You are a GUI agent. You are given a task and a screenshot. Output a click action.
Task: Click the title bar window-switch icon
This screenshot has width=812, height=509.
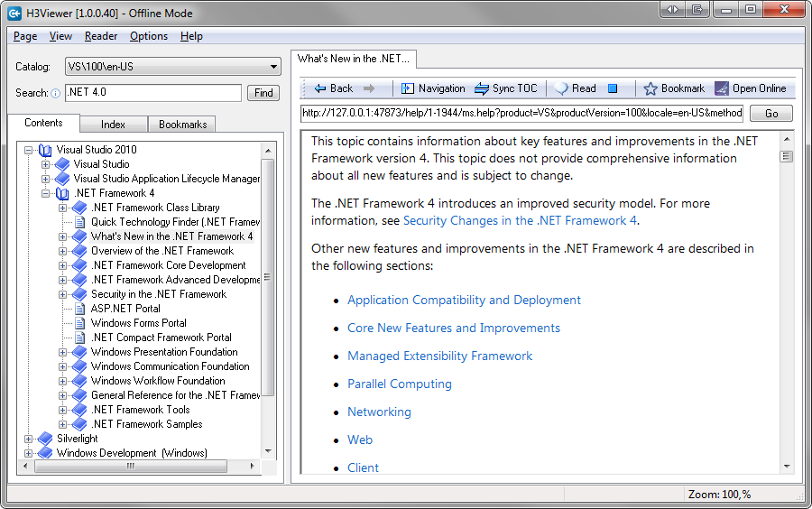click(x=697, y=9)
